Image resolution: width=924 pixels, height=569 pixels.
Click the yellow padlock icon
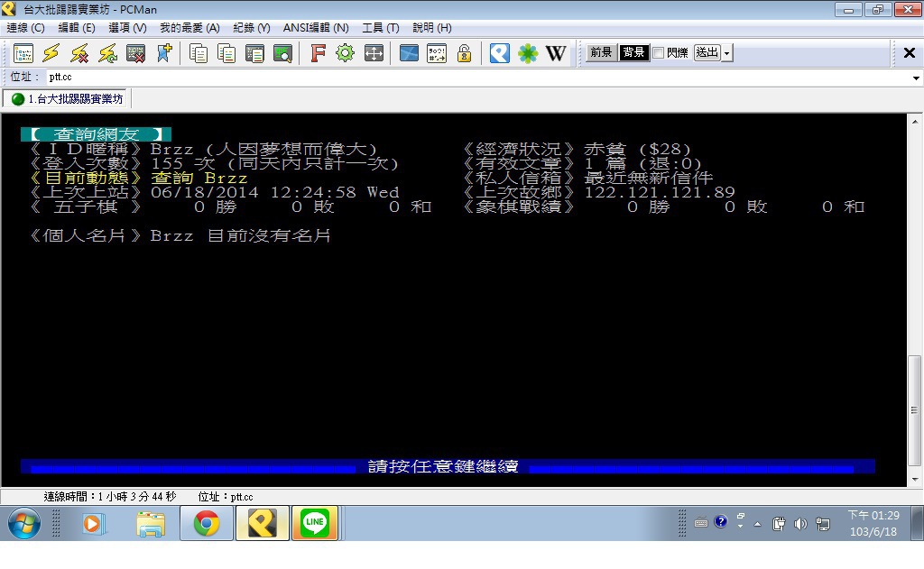tap(465, 53)
